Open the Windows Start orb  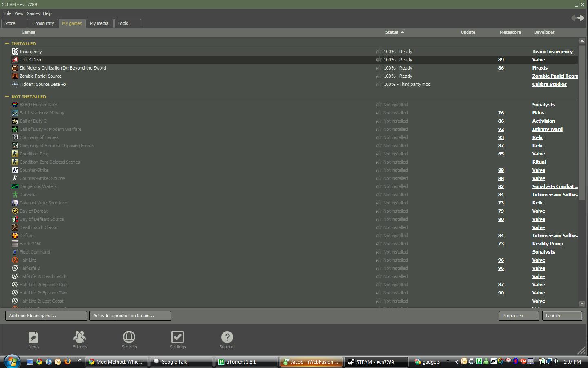point(12,361)
